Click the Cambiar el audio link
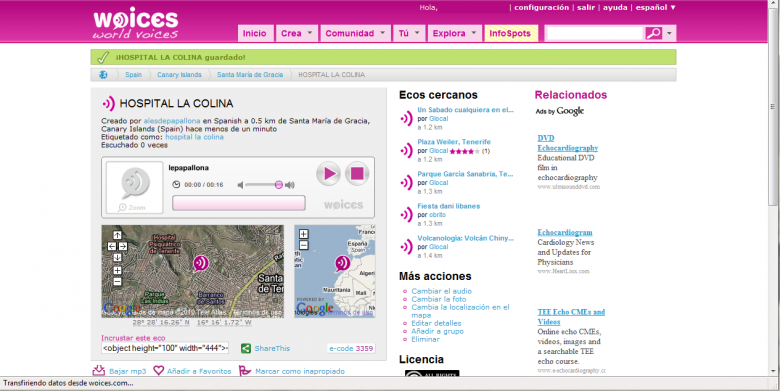 click(x=441, y=291)
